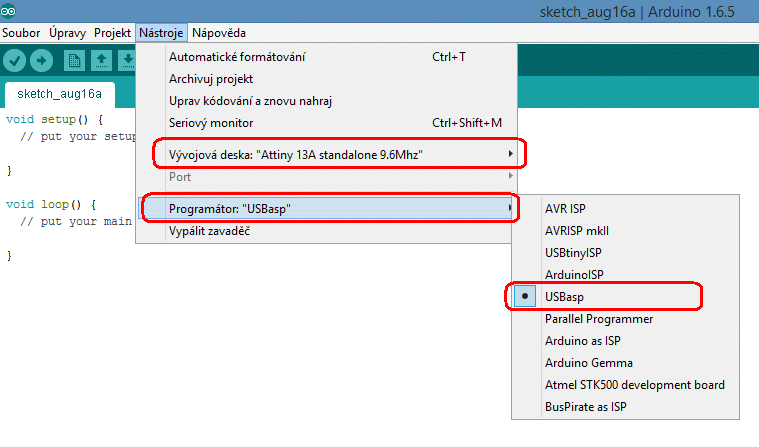Click the '// put your setup' comment line
759x447 pixels.
pyautogui.click(x=78, y=137)
